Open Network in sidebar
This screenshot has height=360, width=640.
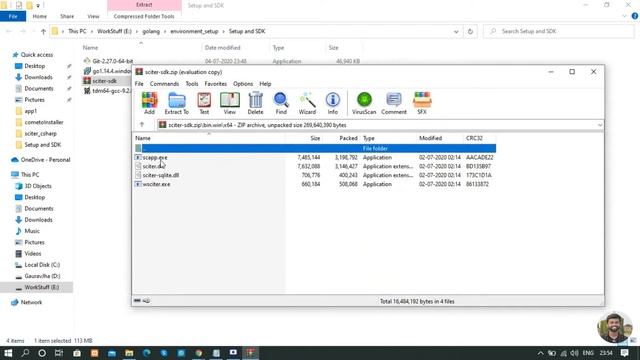pyautogui.click(x=31, y=302)
